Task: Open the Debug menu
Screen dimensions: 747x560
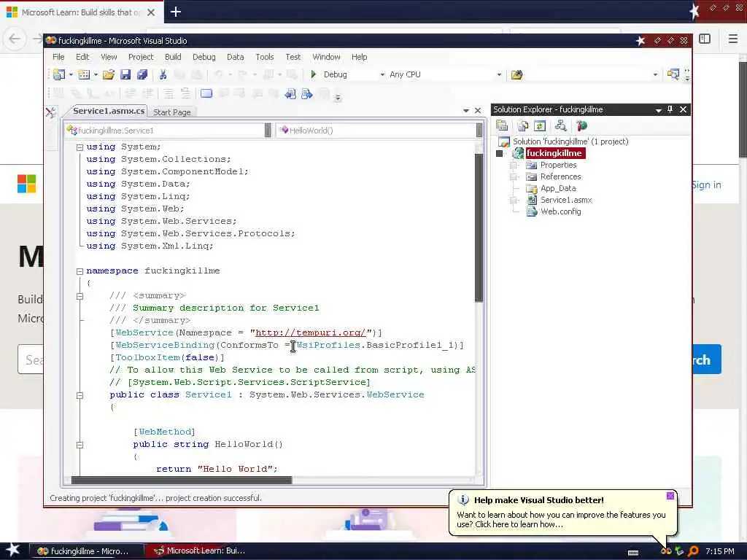Action: pos(204,57)
